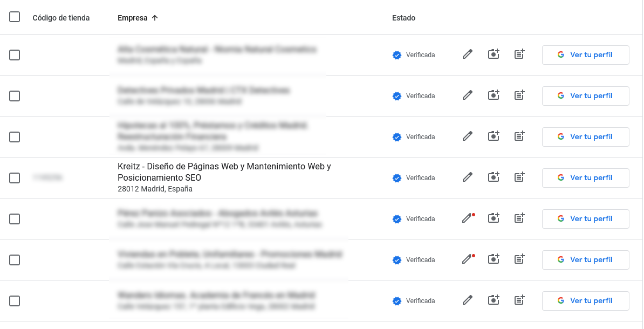This screenshot has height=329, width=644.
Task: Open Ver tu perfil for the Kreitz listing
Action: point(585,177)
